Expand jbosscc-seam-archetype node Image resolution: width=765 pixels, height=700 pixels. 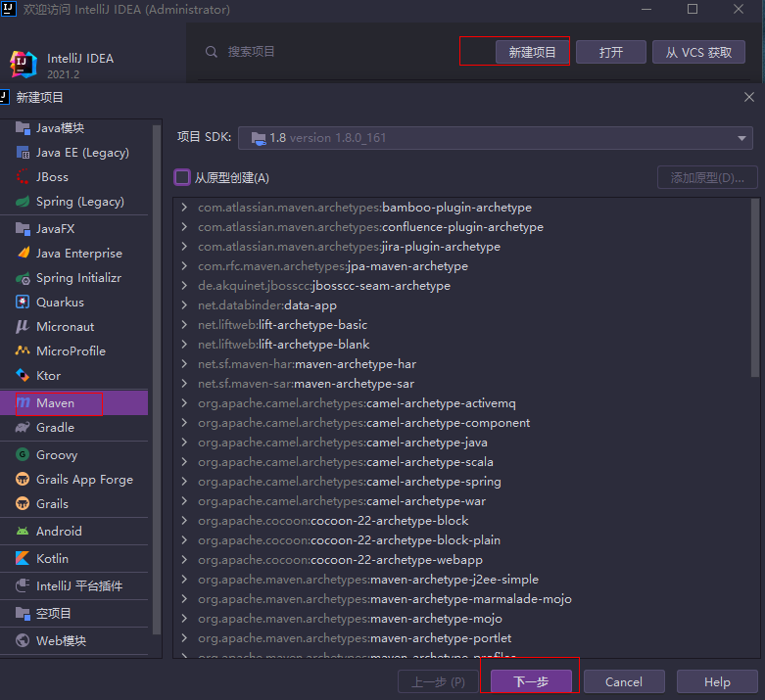184,285
